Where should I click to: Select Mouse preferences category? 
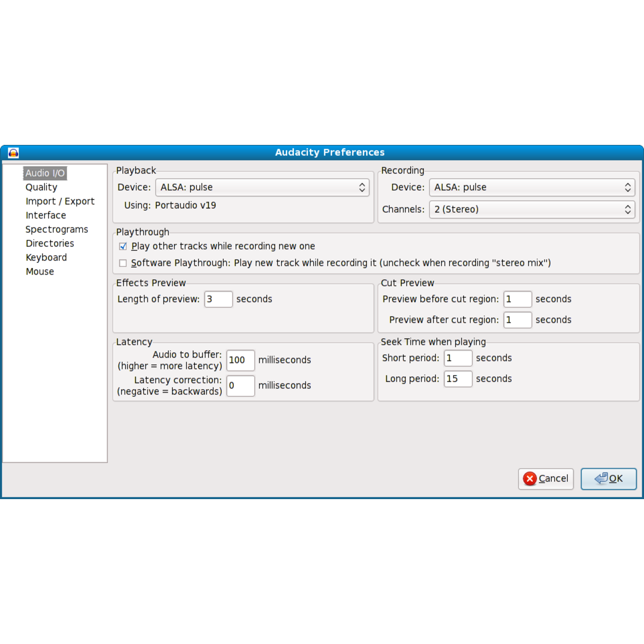point(40,272)
